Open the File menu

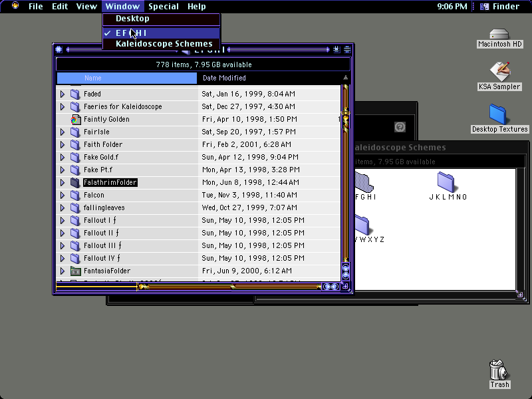(36, 6)
